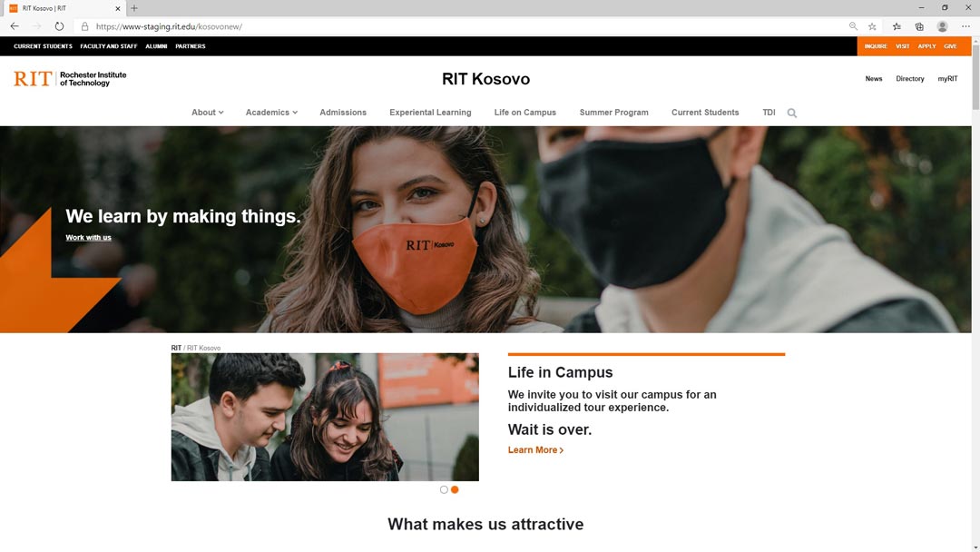980x552 pixels.
Task: Open a new browser tab
Action: (133, 8)
